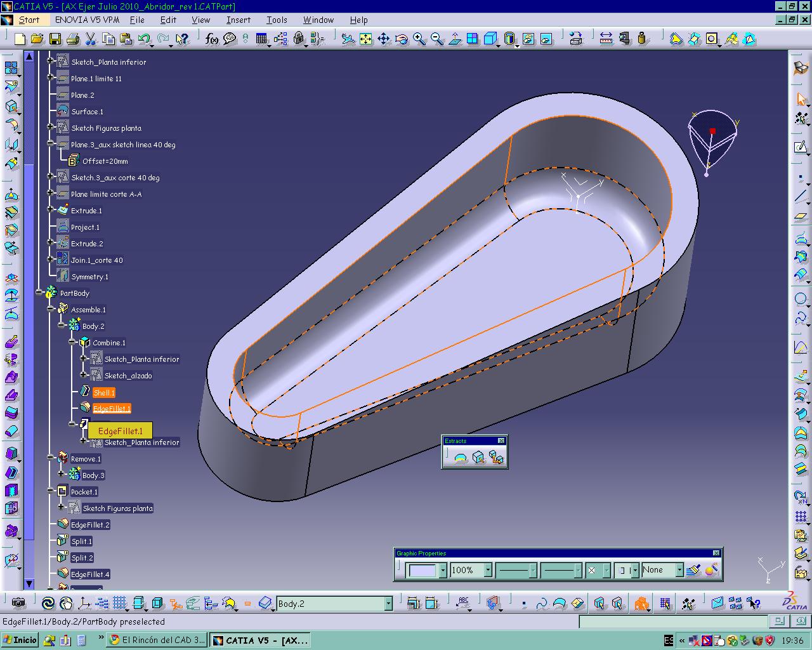Select Shell.1 in the tree

[x=104, y=392]
